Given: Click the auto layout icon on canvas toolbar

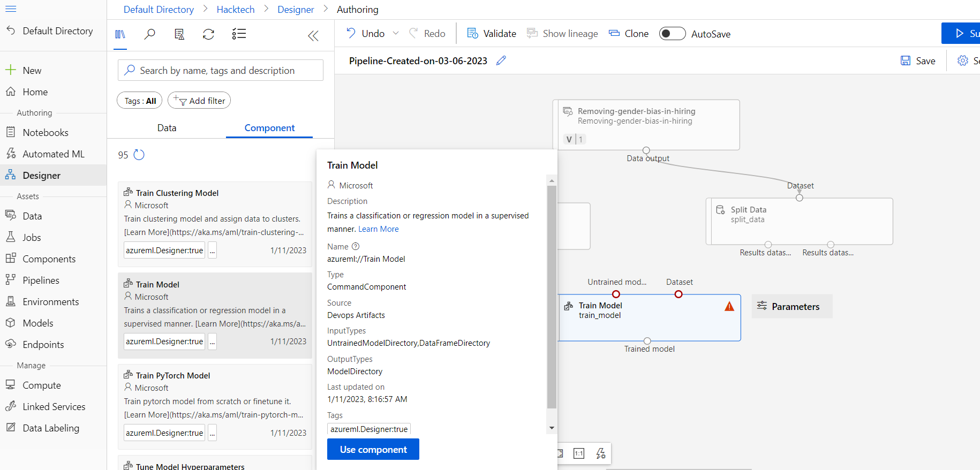Looking at the screenshot, I should (x=601, y=453).
